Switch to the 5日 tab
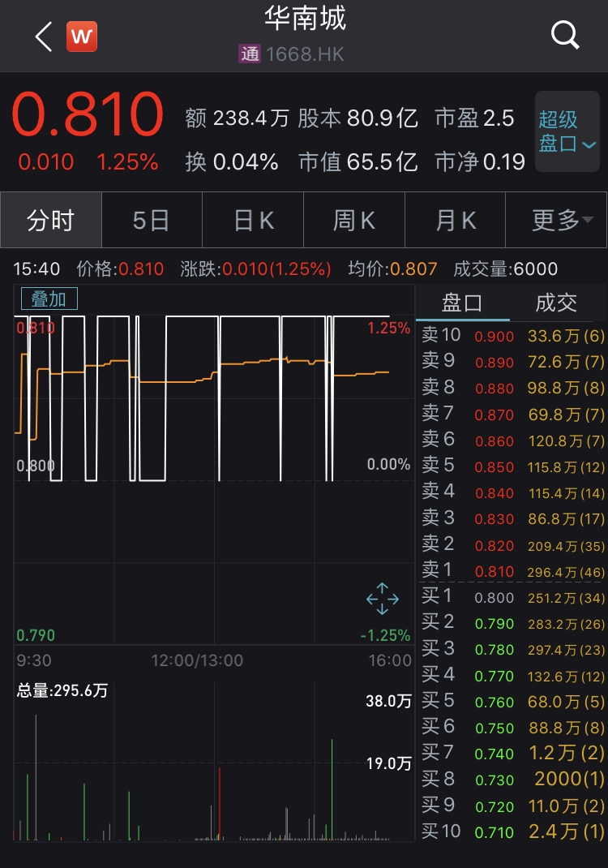Viewport: 608px width, 868px height. coord(152,220)
